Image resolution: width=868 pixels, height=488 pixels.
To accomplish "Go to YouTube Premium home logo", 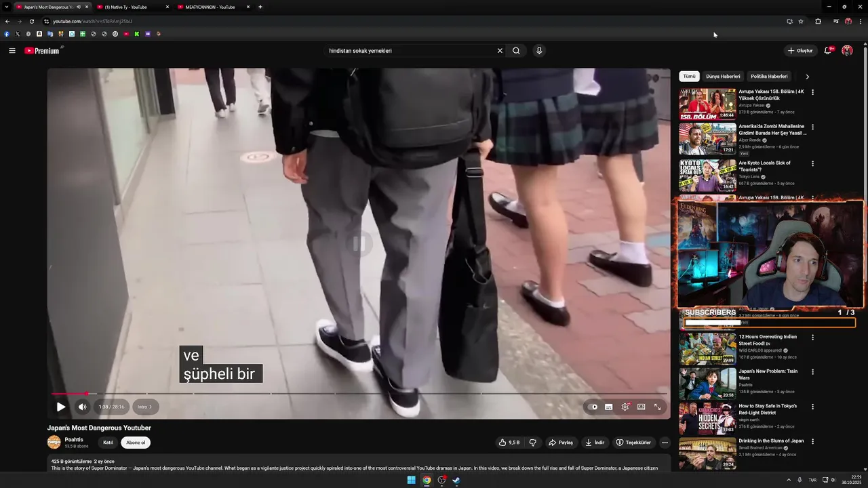I will (43, 51).
